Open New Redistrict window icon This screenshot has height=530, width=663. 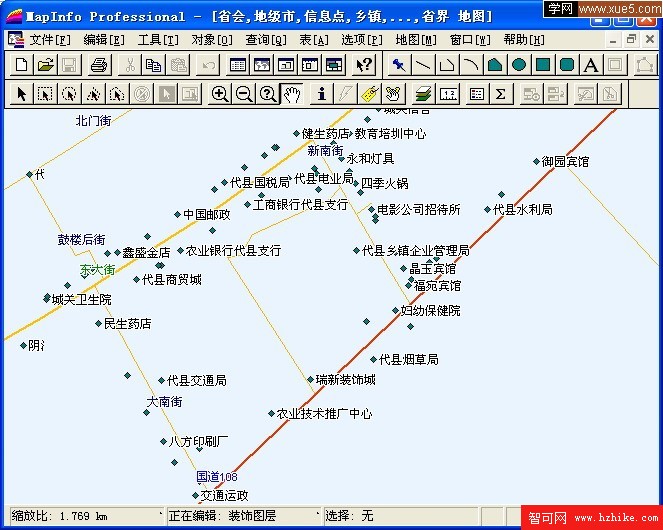pyautogui.click(x=334, y=65)
